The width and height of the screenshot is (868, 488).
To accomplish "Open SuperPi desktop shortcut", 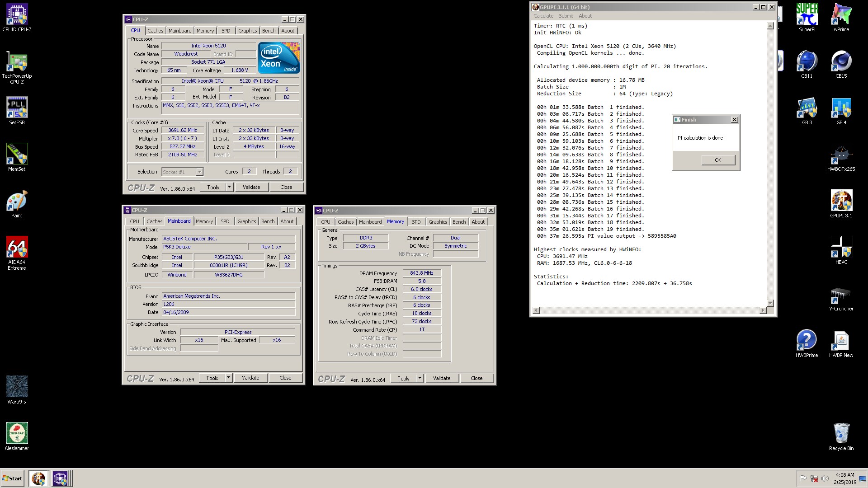I will pyautogui.click(x=807, y=18).
